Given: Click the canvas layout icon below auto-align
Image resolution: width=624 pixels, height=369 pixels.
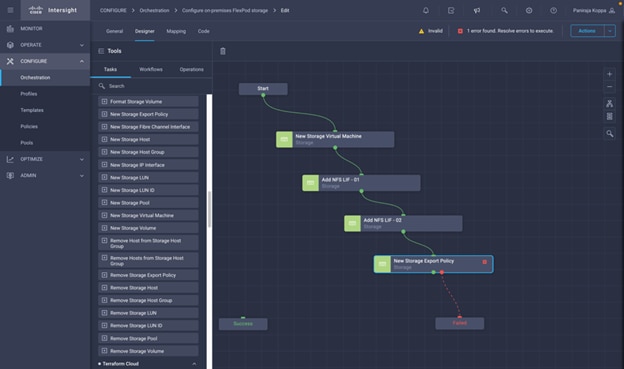Looking at the screenshot, I should point(609,116).
